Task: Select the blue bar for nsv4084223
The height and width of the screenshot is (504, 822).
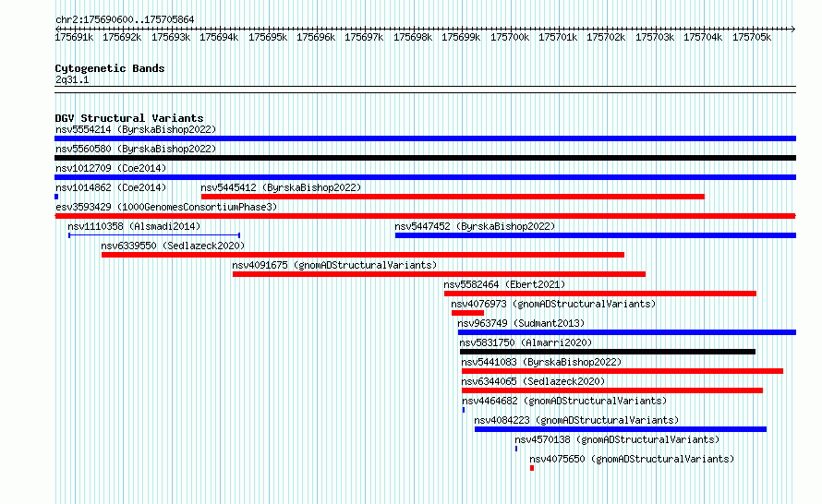Action: pos(621,429)
